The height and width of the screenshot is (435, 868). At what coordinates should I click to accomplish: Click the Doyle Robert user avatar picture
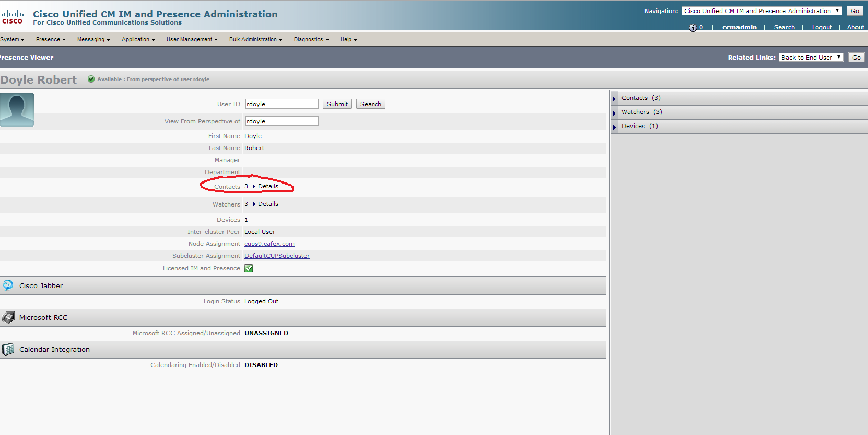17,109
